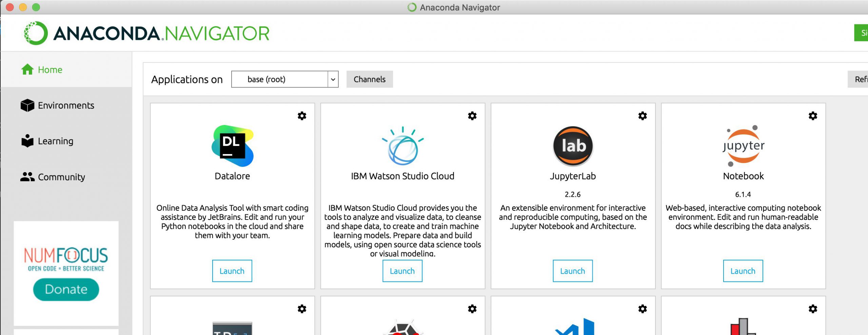Click the base (root) environment selector field
Viewport: 868px width, 335px height.
click(285, 79)
